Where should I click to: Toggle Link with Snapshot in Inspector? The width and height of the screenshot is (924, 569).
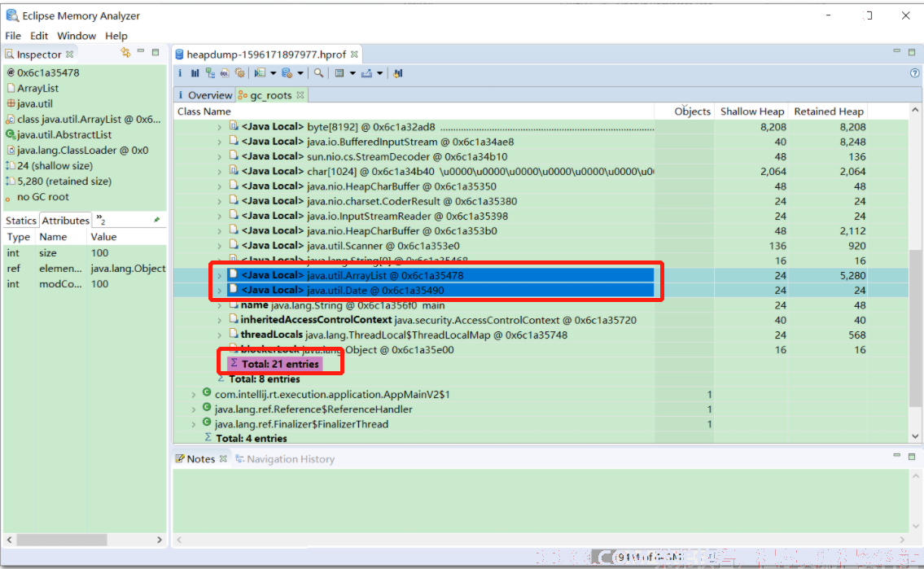125,53
